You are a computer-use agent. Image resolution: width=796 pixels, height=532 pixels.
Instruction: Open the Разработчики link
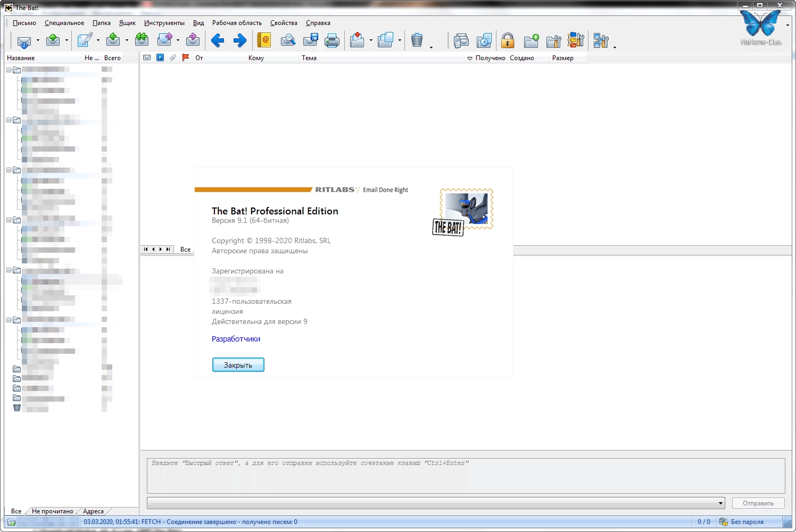click(x=236, y=339)
